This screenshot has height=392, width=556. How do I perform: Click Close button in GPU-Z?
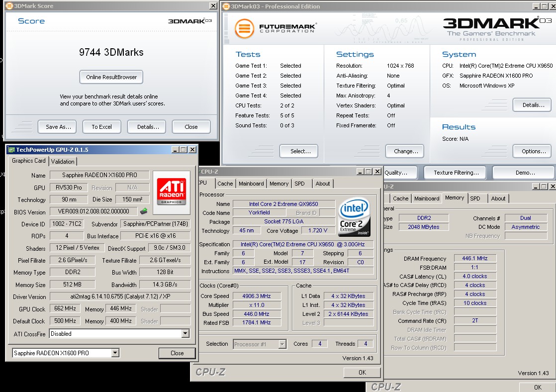[x=177, y=353]
